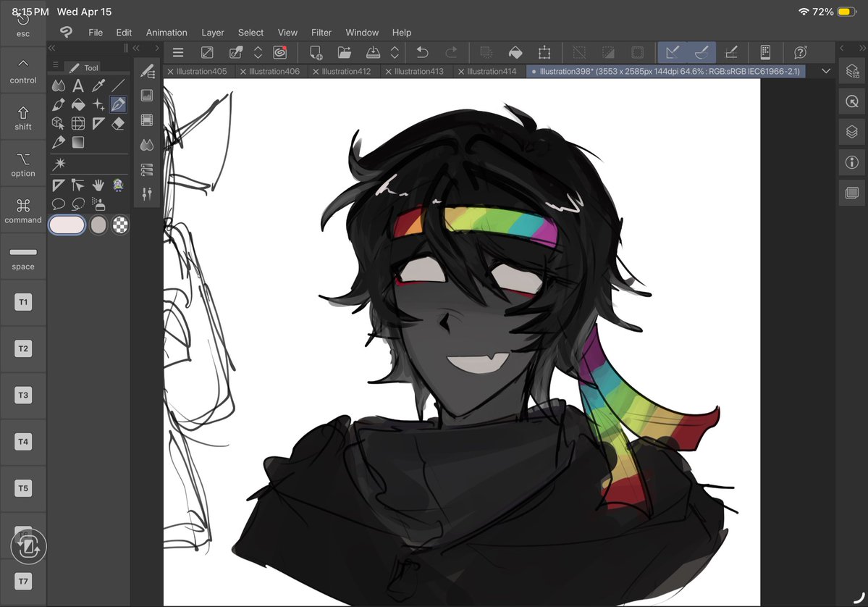Viewport: 868px width, 607px height.
Task: Select the Eraser tool
Action: click(x=118, y=123)
